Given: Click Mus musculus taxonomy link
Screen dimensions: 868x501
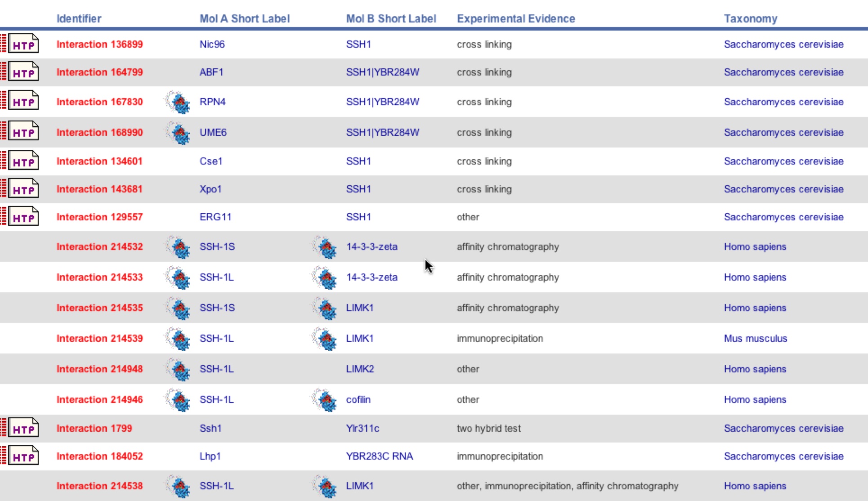Looking at the screenshot, I should [755, 338].
